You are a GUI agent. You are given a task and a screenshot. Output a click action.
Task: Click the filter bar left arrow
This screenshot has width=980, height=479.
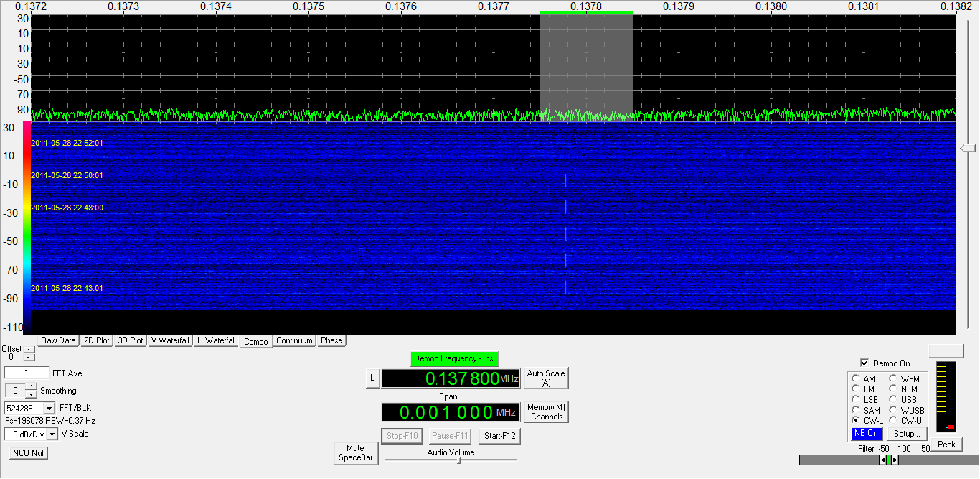(882, 460)
